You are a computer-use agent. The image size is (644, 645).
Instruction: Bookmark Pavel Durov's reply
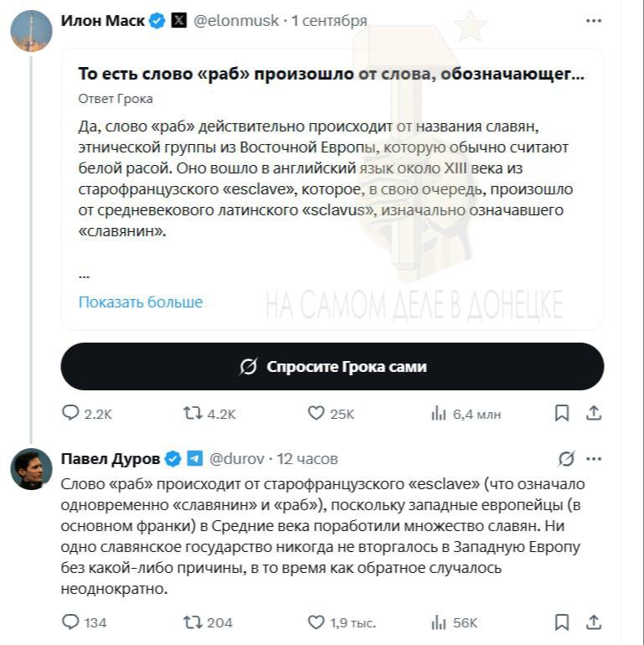562,622
